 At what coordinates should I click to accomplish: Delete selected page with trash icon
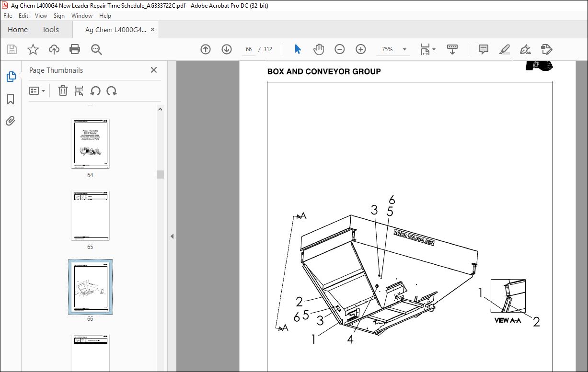[63, 90]
